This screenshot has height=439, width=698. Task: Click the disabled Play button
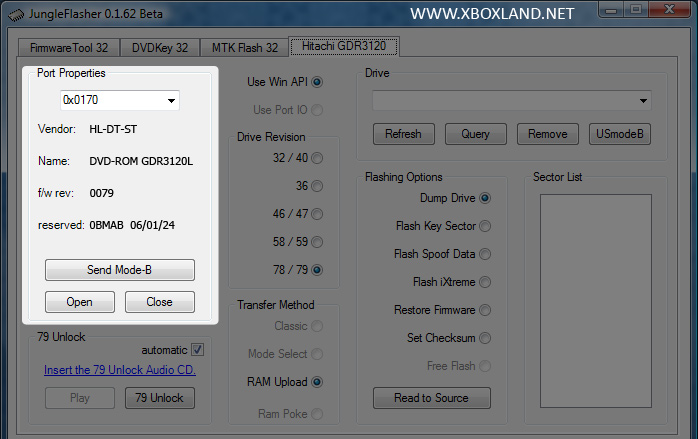coord(80,398)
